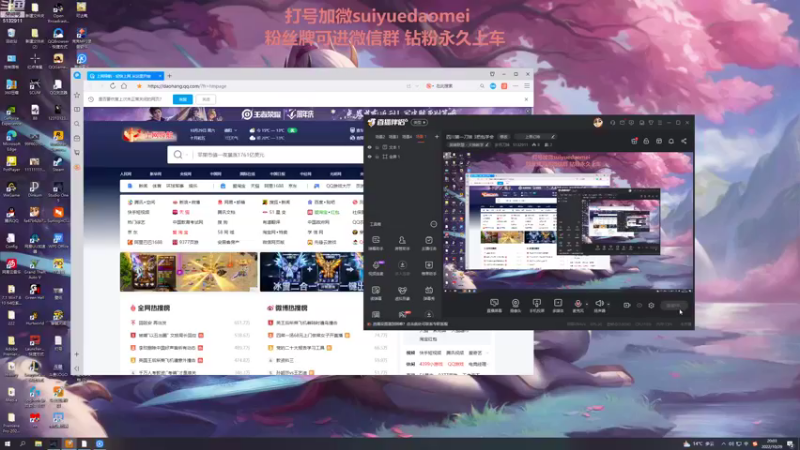This screenshot has width=800, height=450.
Task: Click the cube icon above stream preview
Action: [x=659, y=141]
